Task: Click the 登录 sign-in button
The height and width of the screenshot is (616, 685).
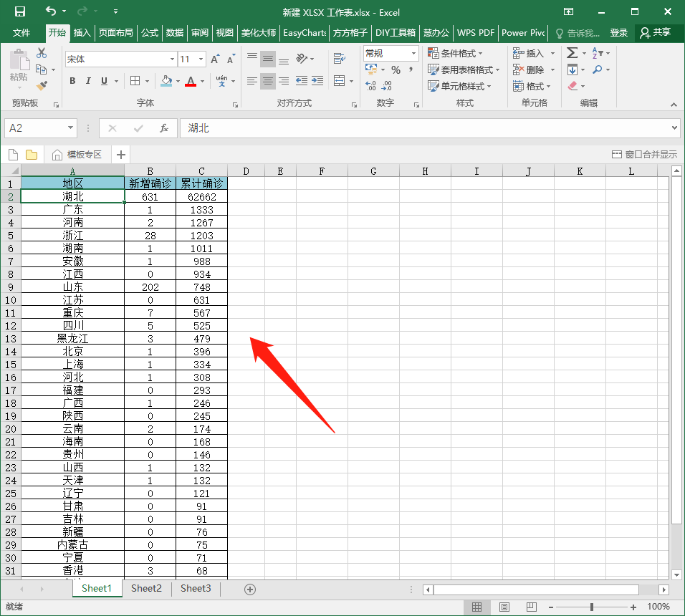Action: coord(618,33)
